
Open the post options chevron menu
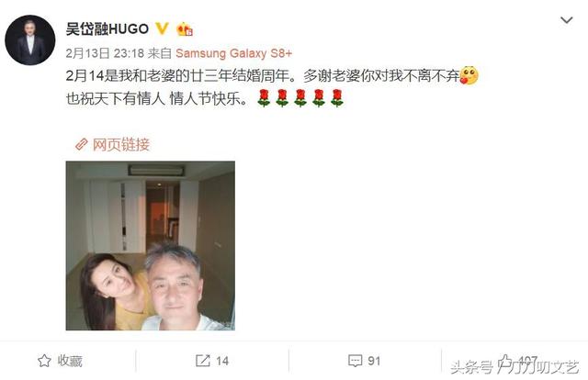(x=566, y=20)
